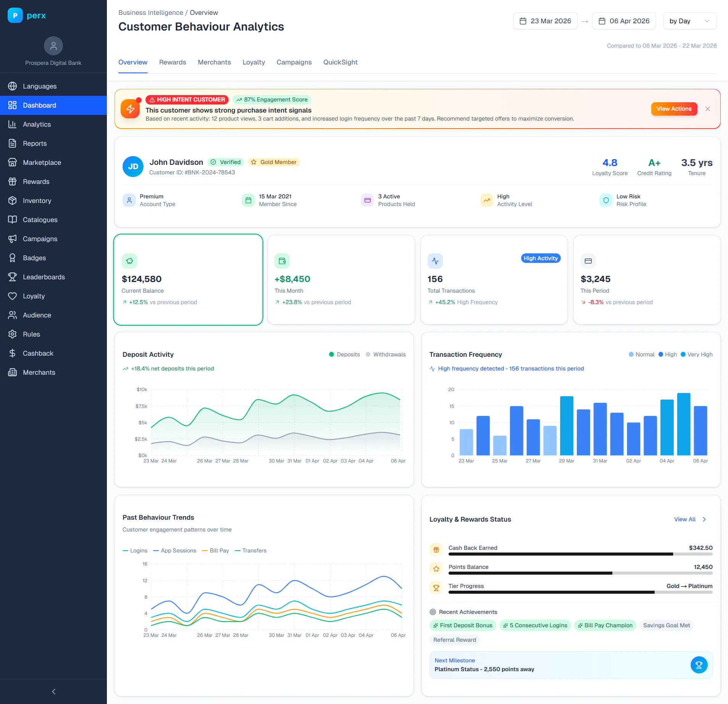
Task: Toggle the Withdrawals legend series
Action: [x=386, y=354]
